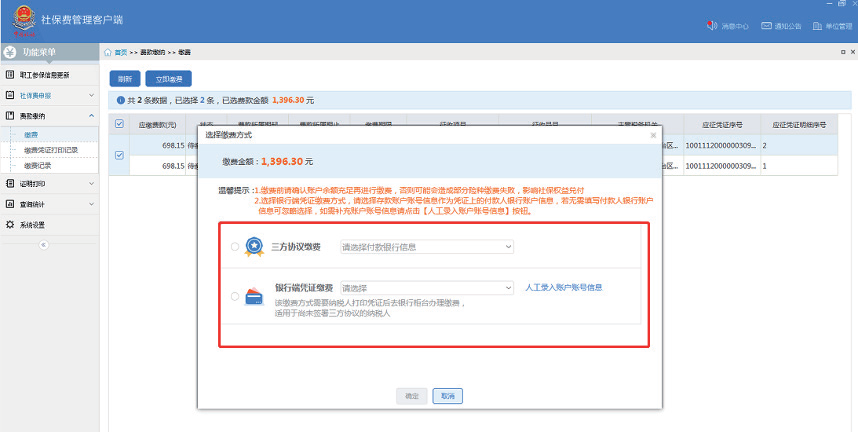Expand the 社保费申报 menu section

click(50, 96)
